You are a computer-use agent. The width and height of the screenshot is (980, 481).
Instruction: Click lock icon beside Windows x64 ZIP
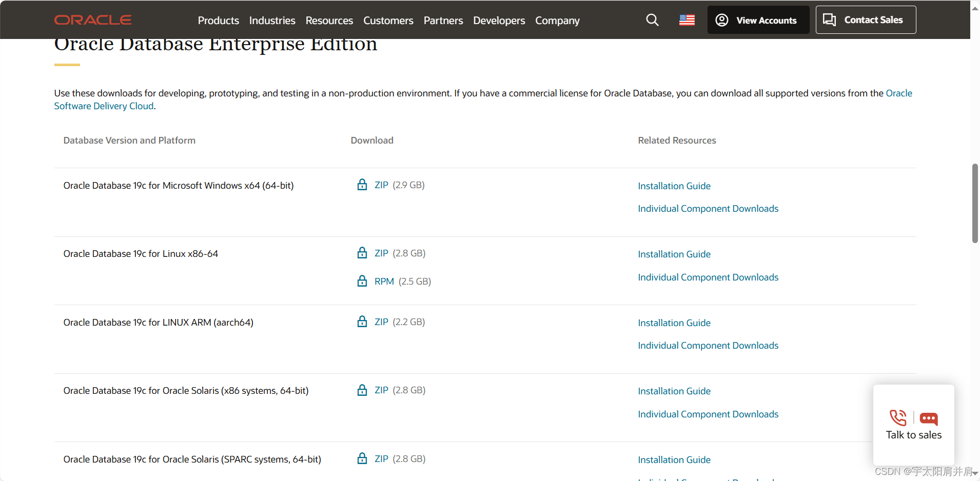tap(362, 185)
